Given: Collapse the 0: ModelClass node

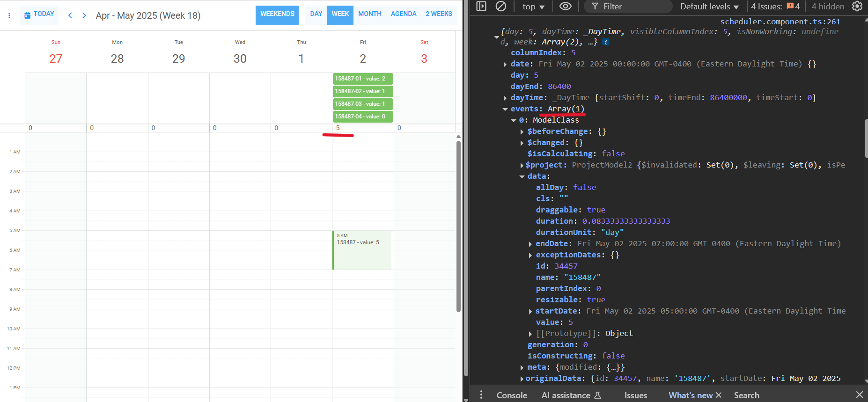Looking at the screenshot, I should coord(514,120).
